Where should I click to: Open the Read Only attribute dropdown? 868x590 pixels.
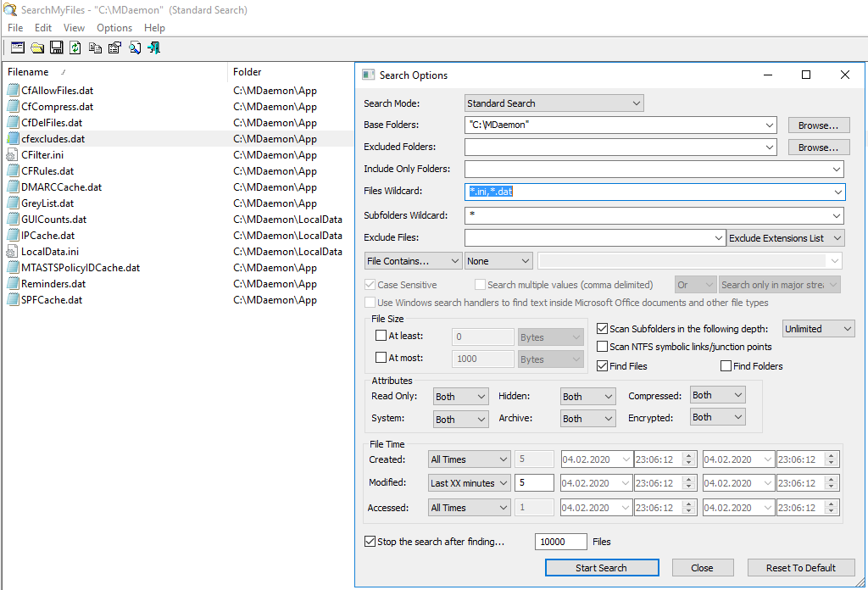[x=460, y=397]
